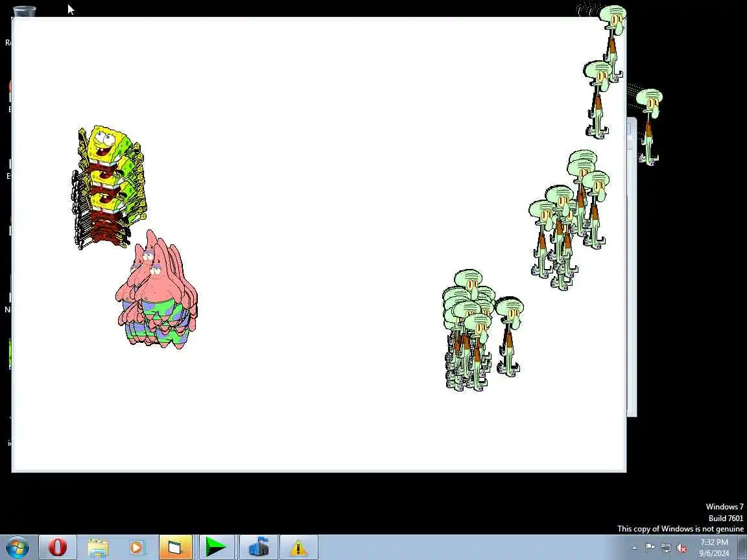Open the Windows Start menu orb
747x560 pixels.
coord(18,547)
